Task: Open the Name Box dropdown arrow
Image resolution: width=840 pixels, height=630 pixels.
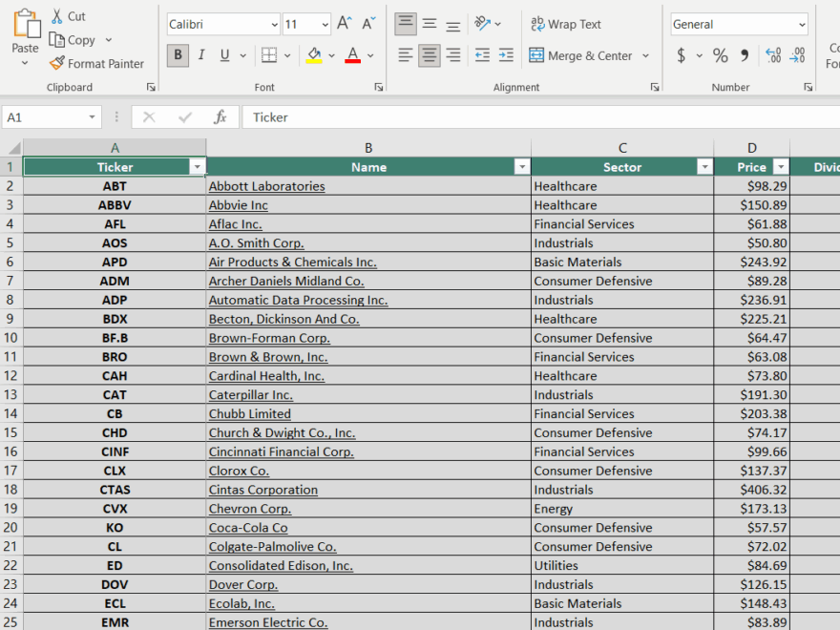Action: (93, 116)
